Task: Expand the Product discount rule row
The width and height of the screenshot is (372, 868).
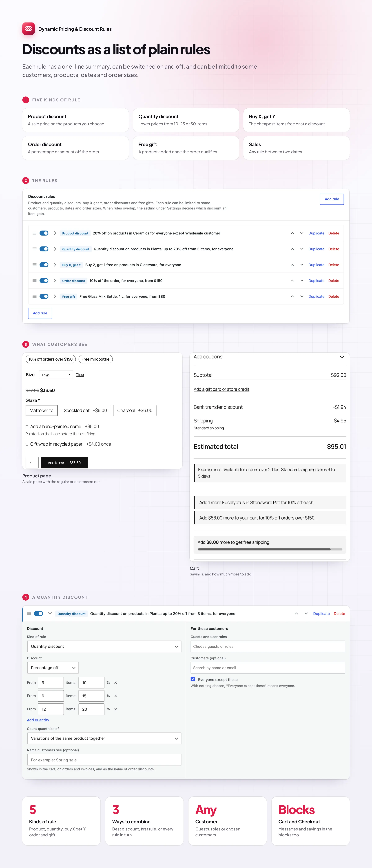Action: point(55,233)
